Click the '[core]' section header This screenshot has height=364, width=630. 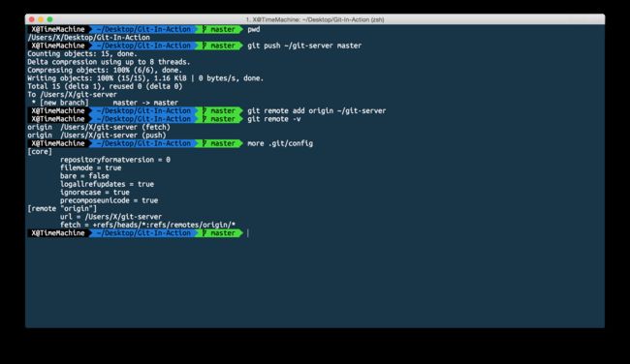pyautogui.click(x=40, y=152)
